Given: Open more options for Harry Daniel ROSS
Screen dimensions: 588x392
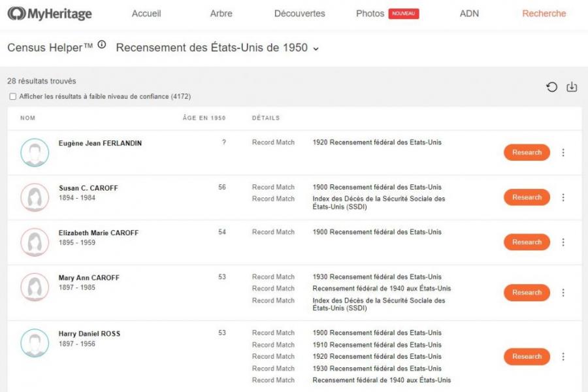Looking at the screenshot, I should click(563, 356).
